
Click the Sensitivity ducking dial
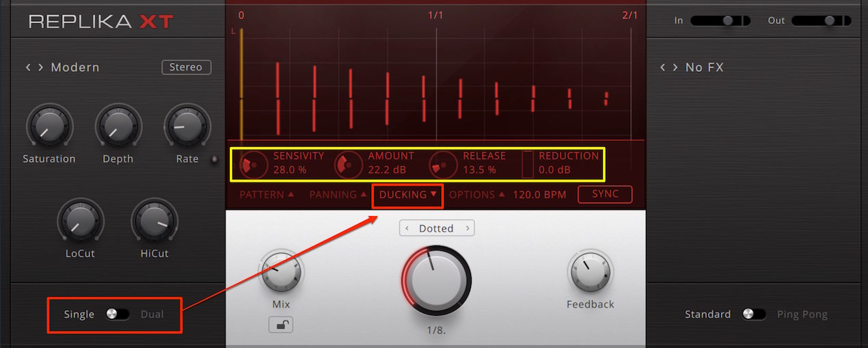pos(254,164)
